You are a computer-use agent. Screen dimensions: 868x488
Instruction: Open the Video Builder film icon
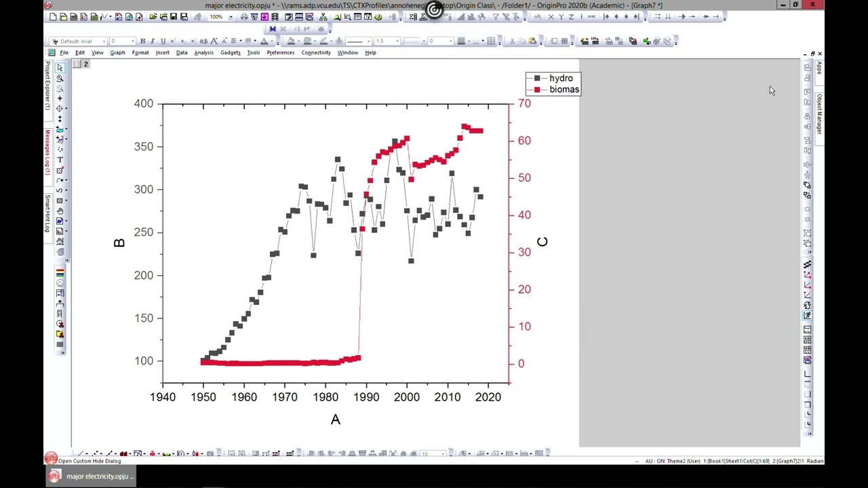(275, 16)
